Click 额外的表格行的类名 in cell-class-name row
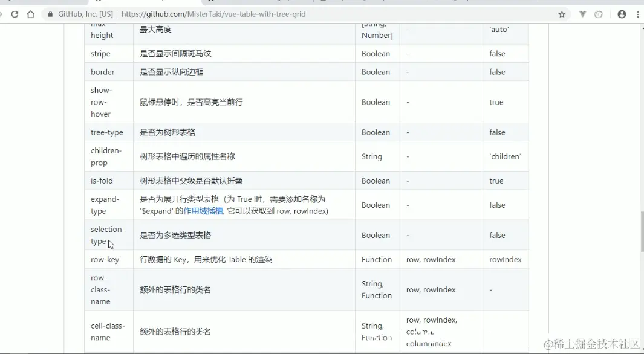 175,332
